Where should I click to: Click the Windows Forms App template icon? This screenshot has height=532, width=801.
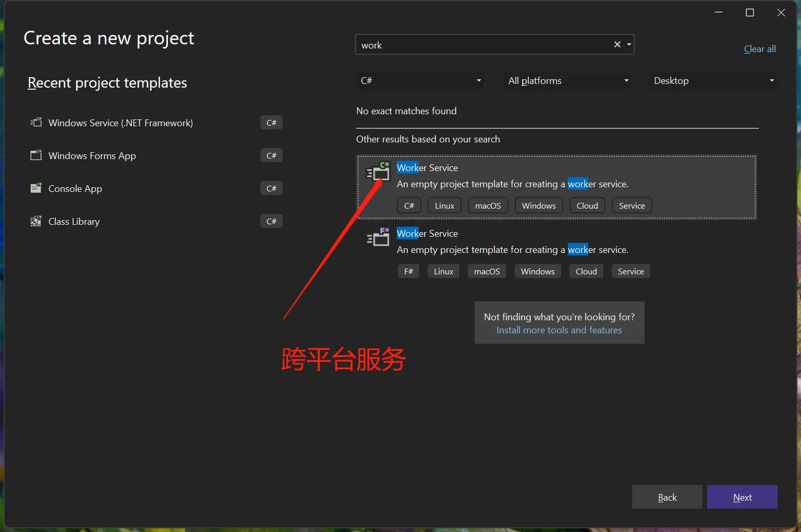36,155
